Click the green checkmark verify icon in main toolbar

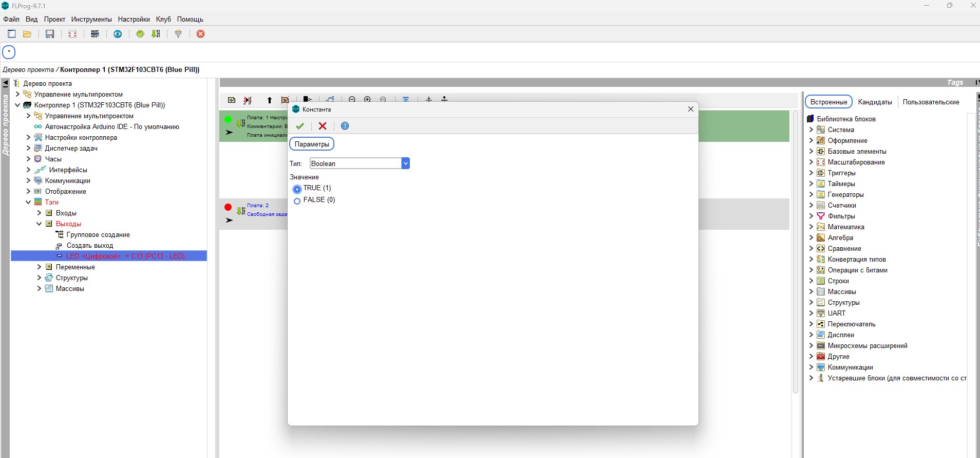point(140,34)
